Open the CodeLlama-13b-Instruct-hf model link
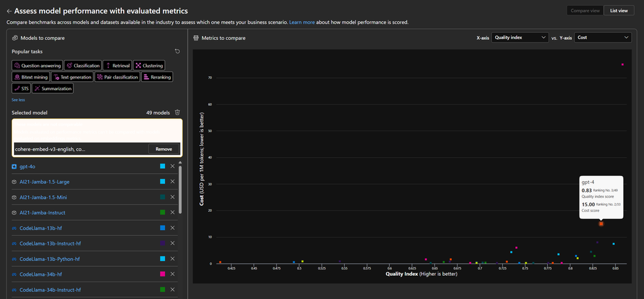The height and width of the screenshot is (299, 644). point(50,243)
